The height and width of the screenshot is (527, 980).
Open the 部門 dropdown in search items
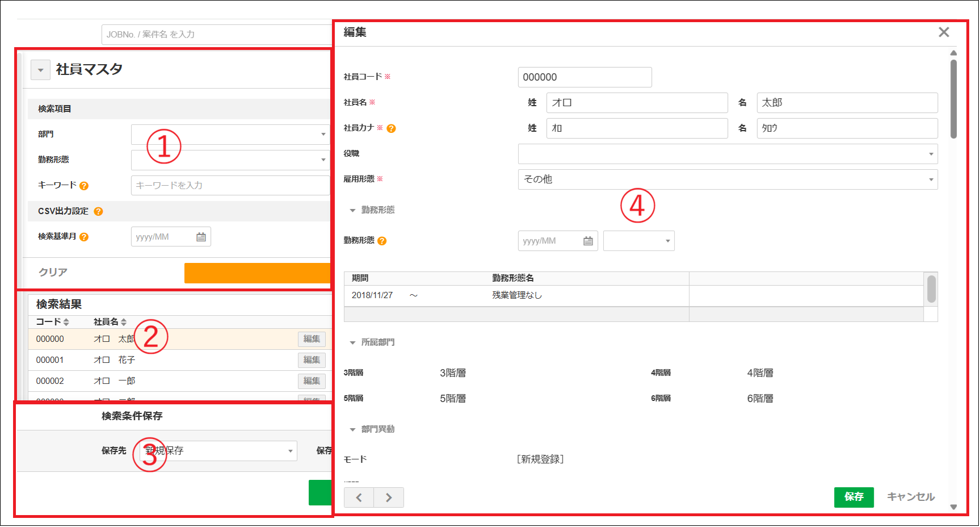click(x=230, y=135)
